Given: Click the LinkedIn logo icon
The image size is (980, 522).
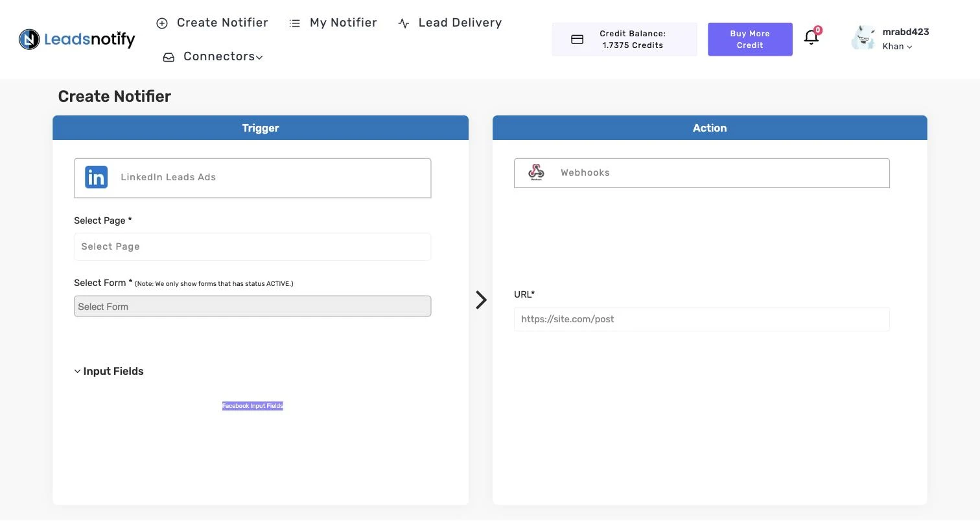Looking at the screenshot, I should [96, 177].
